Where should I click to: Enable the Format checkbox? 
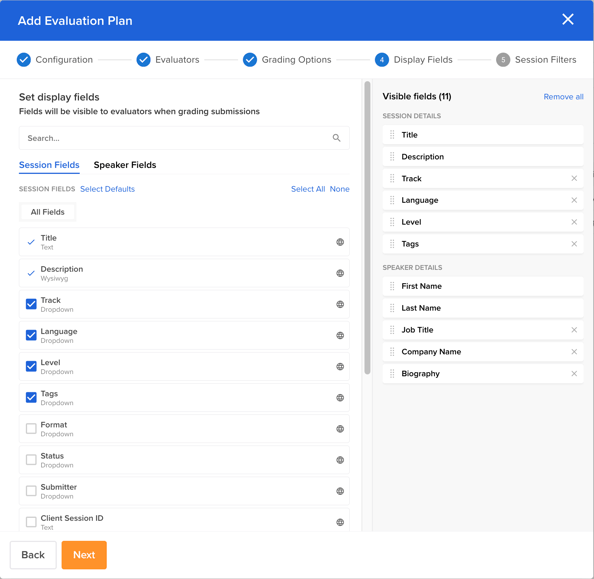click(31, 429)
